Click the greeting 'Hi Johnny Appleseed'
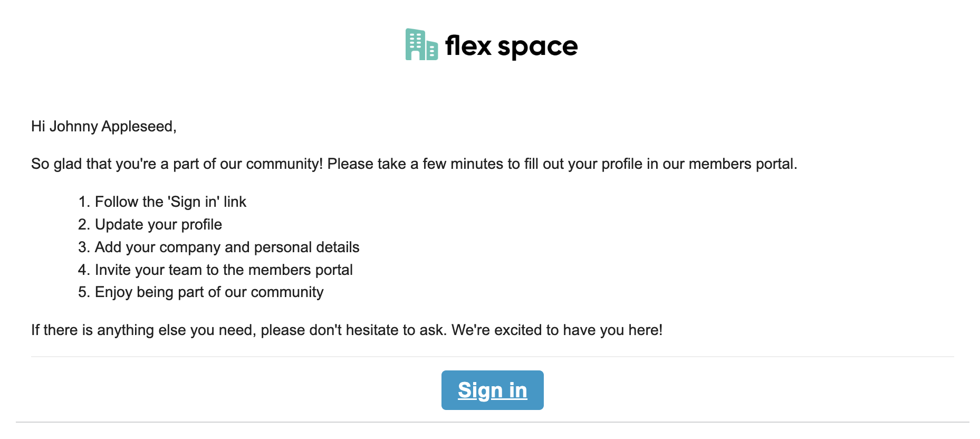 coord(104,127)
